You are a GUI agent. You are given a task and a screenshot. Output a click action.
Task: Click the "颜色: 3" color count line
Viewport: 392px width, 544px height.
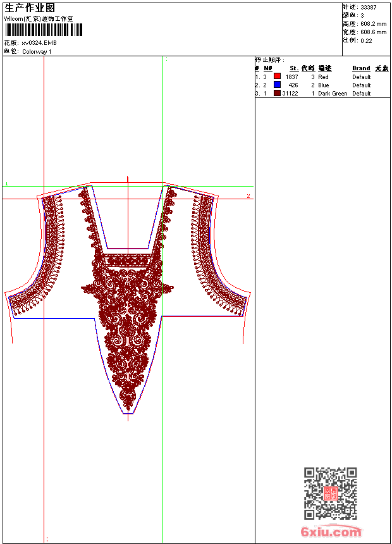(x=353, y=16)
